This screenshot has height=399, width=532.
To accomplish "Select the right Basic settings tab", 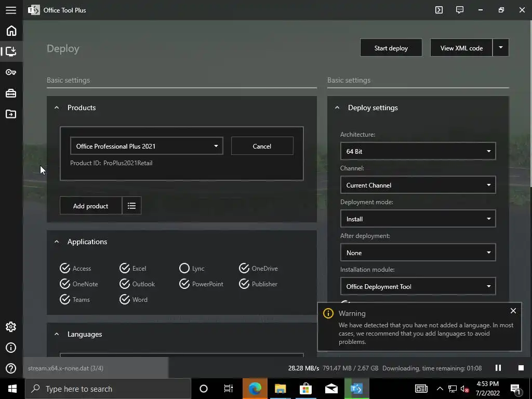I will [349, 80].
